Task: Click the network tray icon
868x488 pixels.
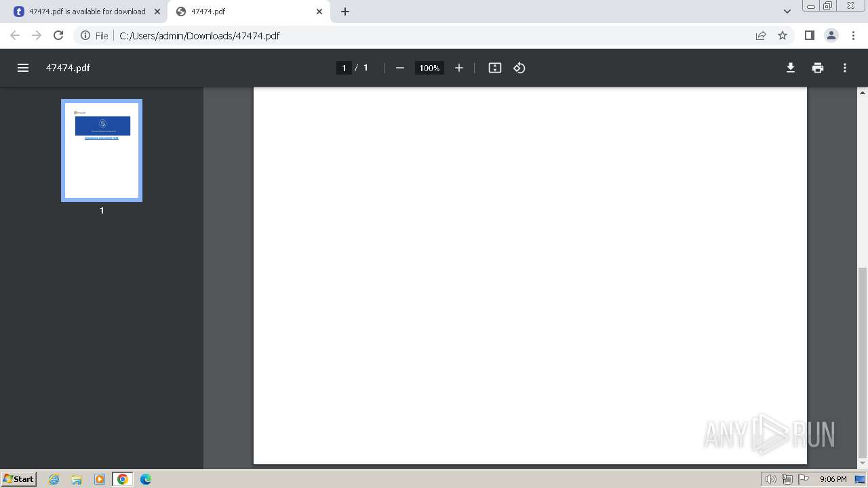Action: tap(787, 479)
